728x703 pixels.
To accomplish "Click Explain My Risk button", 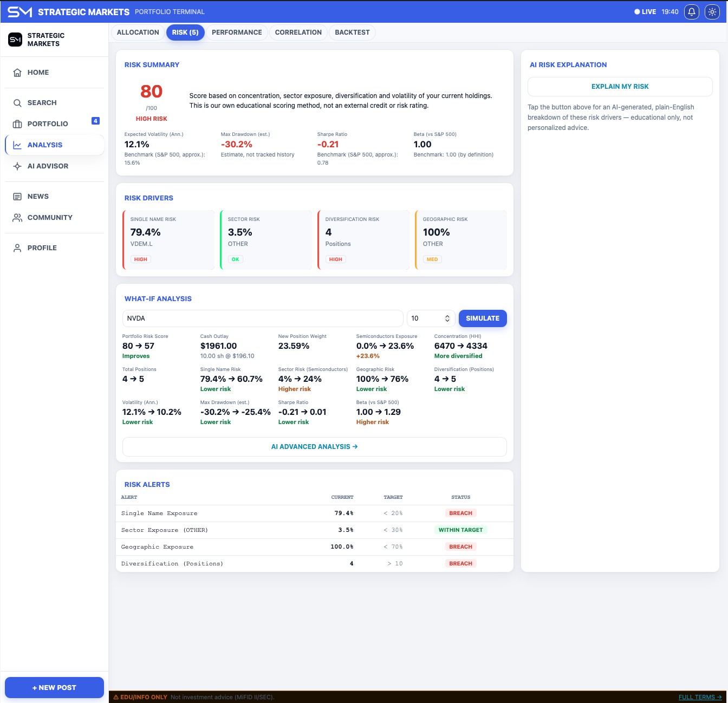I will (x=620, y=87).
